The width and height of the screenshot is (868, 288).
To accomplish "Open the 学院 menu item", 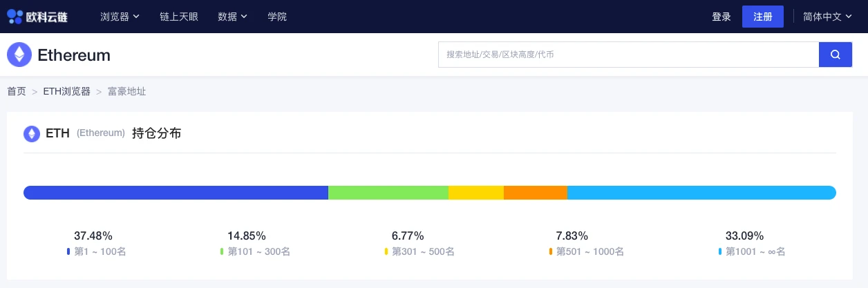I will point(277,17).
